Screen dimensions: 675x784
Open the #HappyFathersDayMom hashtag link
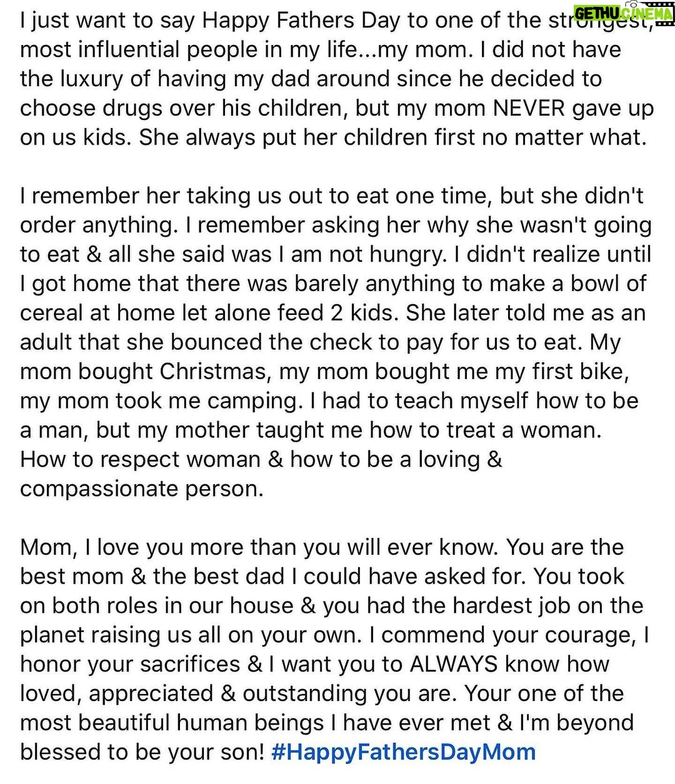[x=403, y=752]
